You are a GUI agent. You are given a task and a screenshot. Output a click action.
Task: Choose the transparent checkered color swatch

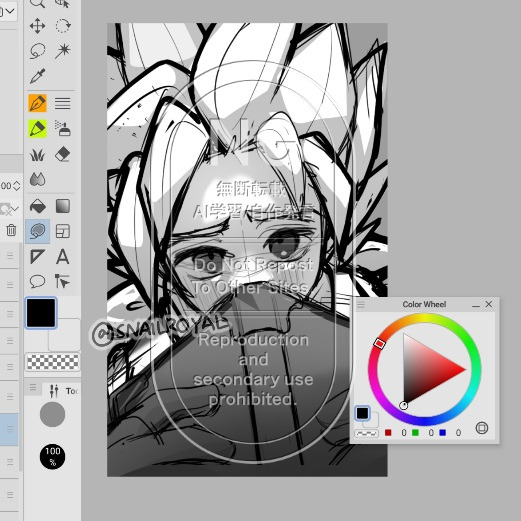(53, 362)
